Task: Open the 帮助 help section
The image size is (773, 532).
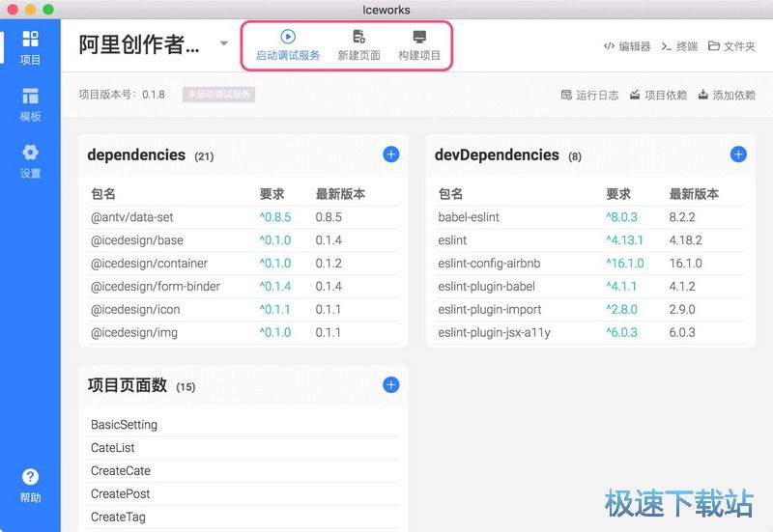Action: click(30, 485)
